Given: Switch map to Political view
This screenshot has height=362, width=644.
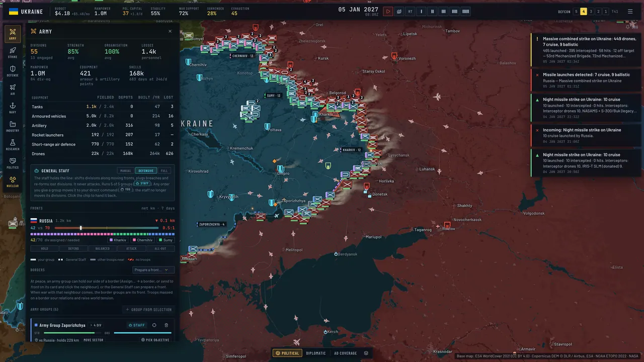Looking at the screenshot, I should [287, 353].
